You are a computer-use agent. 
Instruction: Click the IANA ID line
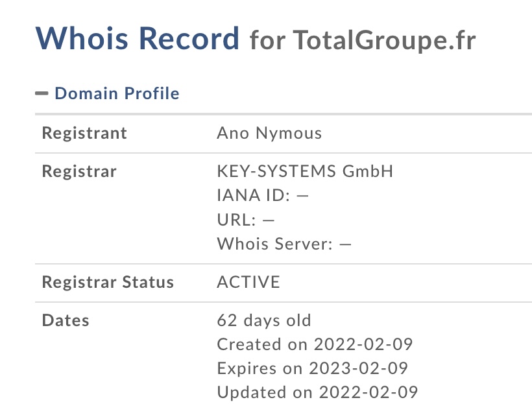[262, 196]
